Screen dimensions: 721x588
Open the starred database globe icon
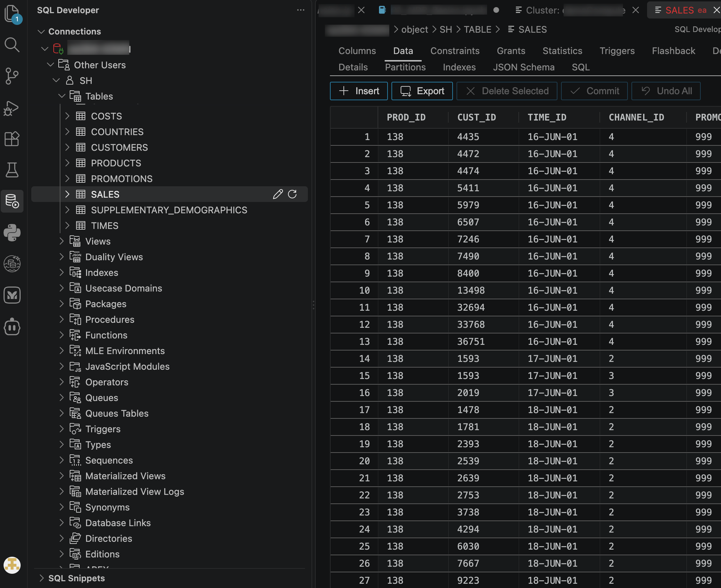point(12,264)
